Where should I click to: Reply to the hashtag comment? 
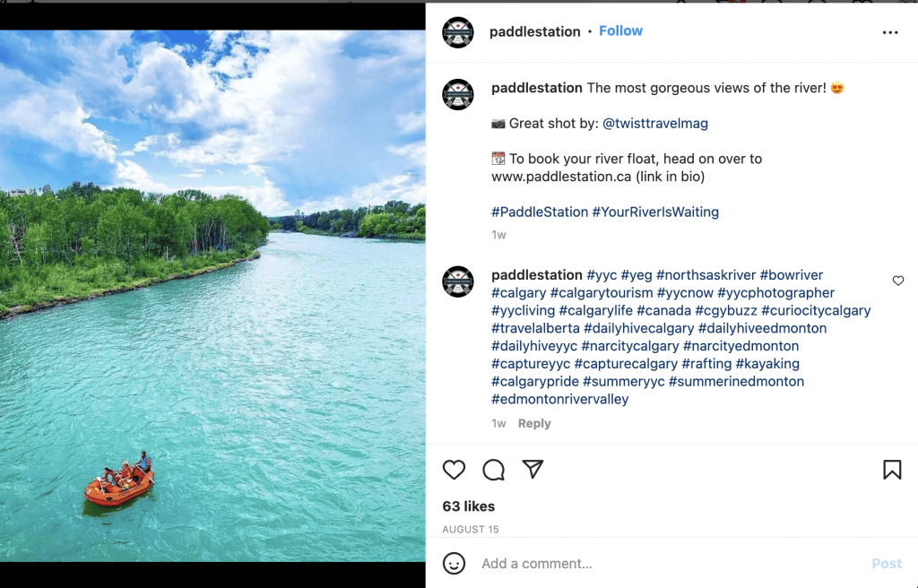pos(534,423)
